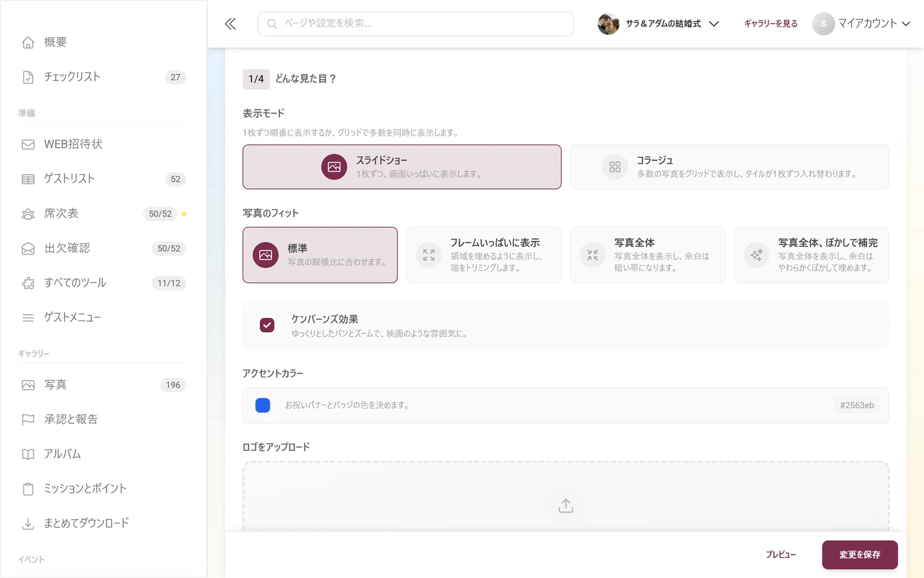924x578 pixels.
Task: Open 概要 in the sidebar
Action: click(x=104, y=42)
